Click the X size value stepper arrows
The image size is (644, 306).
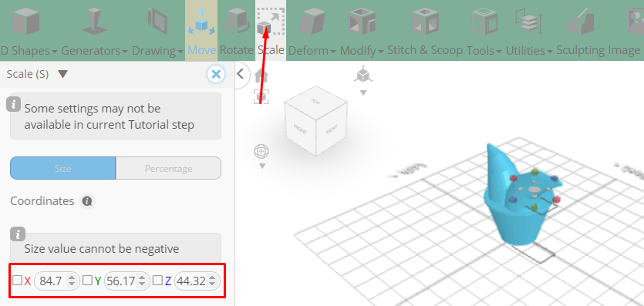click(x=72, y=281)
